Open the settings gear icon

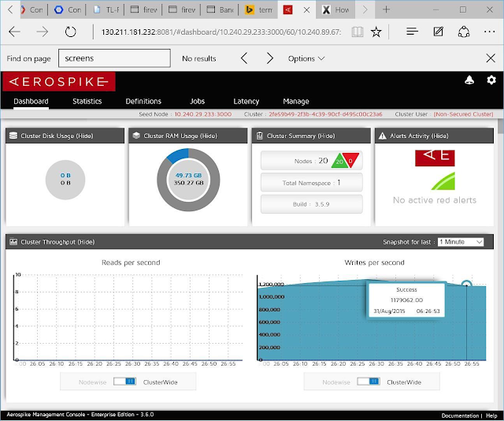pos(491,80)
